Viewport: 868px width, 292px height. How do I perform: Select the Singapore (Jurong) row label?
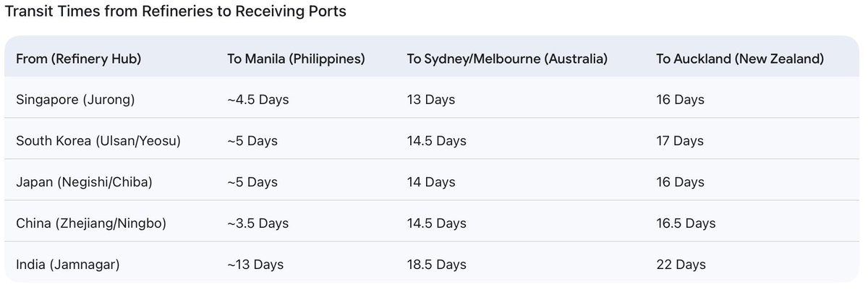point(75,100)
